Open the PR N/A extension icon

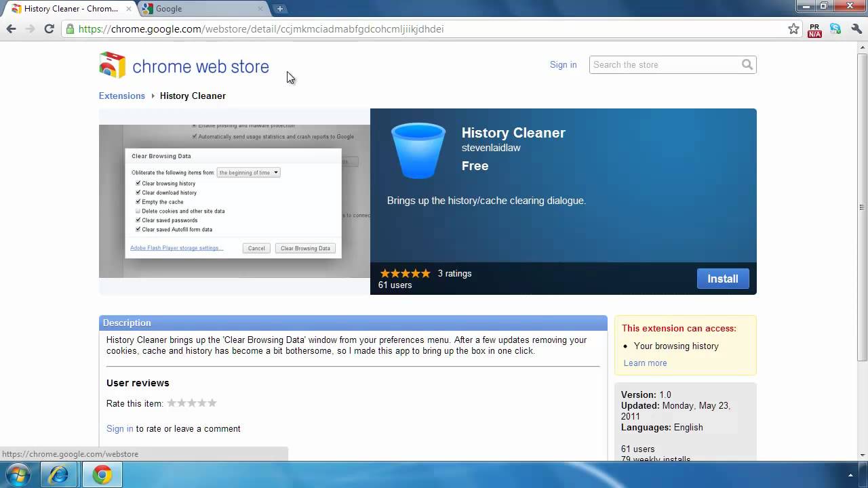814,29
